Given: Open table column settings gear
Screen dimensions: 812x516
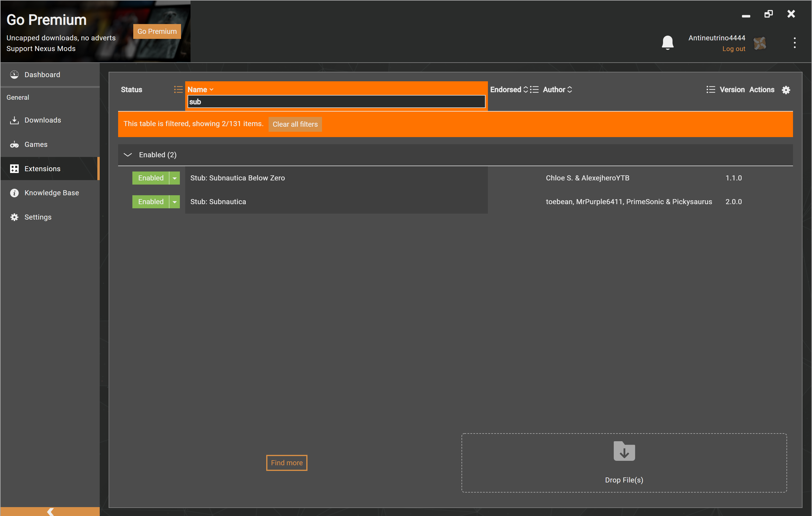Looking at the screenshot, I should coord(786,90).
